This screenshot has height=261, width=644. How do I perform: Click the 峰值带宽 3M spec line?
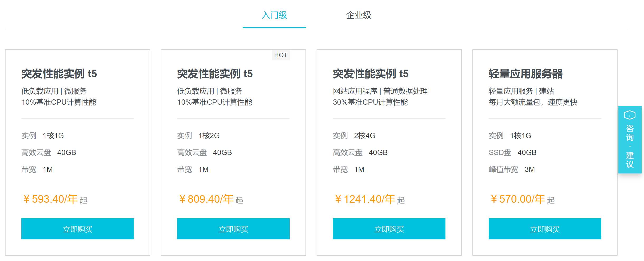(x=512, y=169)
